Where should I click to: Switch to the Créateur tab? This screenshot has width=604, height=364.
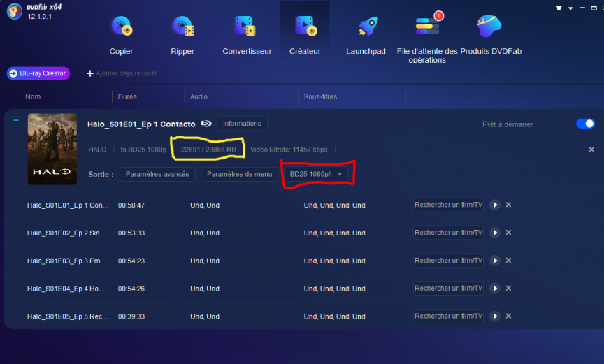point(305,34)
